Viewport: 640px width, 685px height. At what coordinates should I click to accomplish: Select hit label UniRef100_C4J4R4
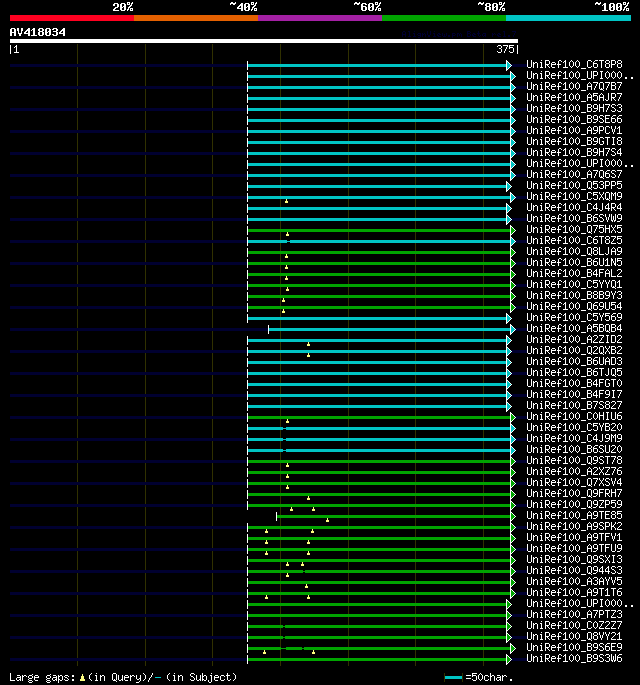coord(574,207)
